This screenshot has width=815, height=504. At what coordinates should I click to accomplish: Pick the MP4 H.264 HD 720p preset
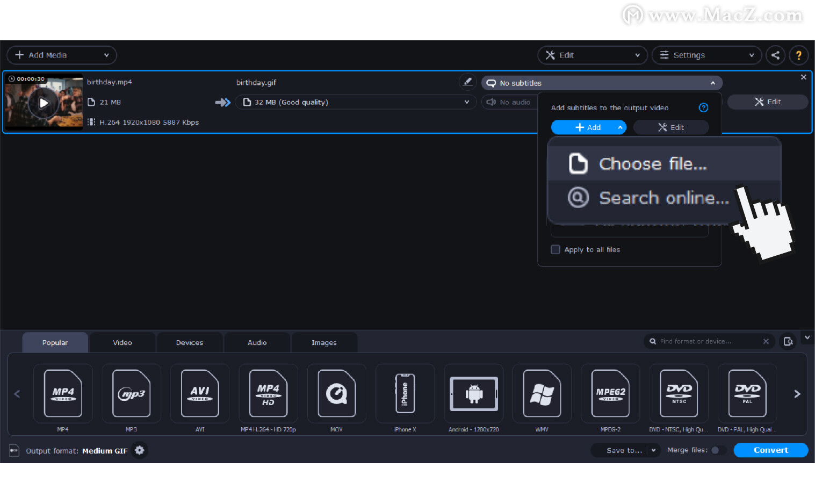[x=268, y=393]
